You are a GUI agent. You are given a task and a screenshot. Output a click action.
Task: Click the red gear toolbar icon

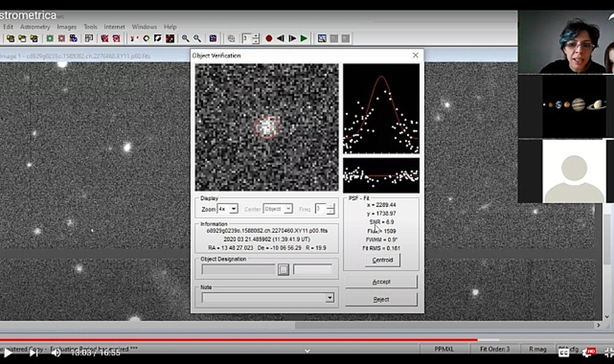[61, 38]
